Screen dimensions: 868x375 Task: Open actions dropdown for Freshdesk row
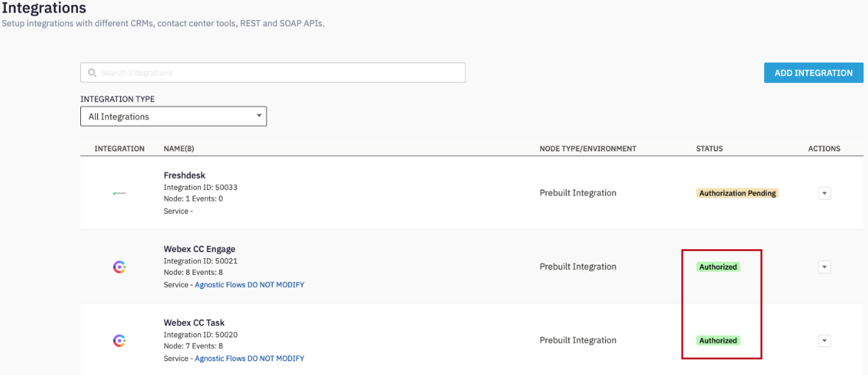click(x=825, y=193)
